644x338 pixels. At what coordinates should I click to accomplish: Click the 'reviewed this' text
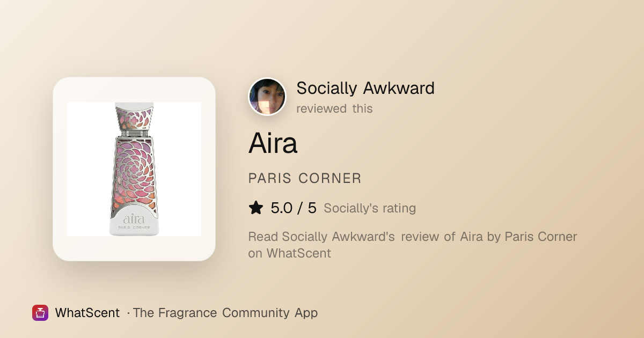tap(334, 108)
